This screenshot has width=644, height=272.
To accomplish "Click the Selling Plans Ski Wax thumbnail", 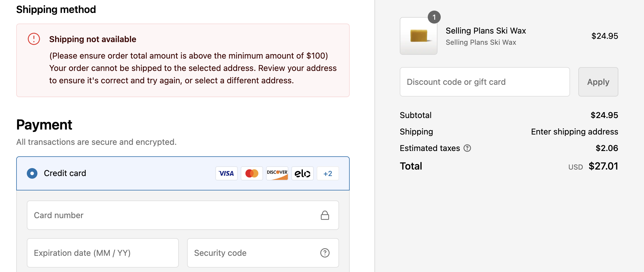I will pyautogui.click(x=418, y=36).
